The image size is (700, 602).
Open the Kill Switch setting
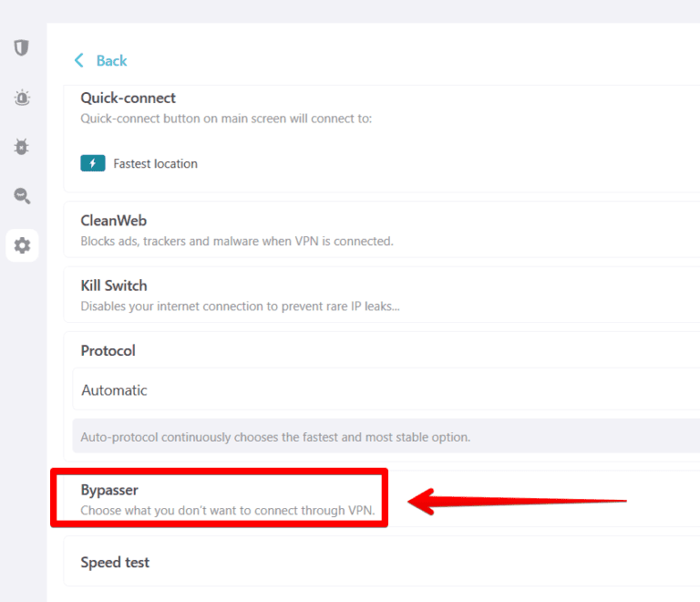point(113,285)
